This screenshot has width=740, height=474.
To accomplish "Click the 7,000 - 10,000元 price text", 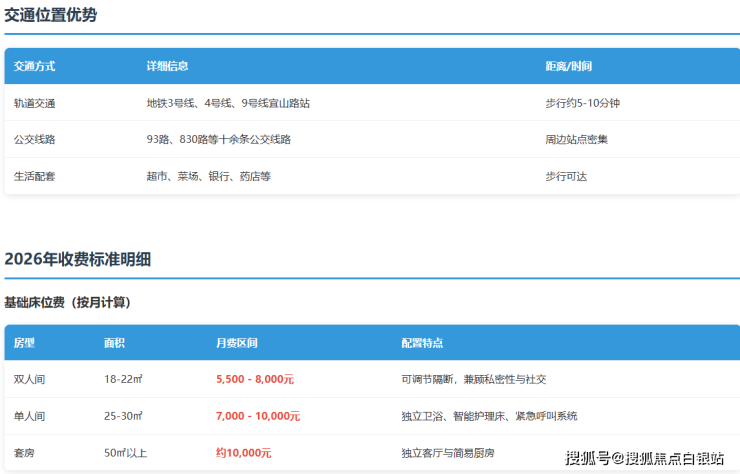I will 257,416.
